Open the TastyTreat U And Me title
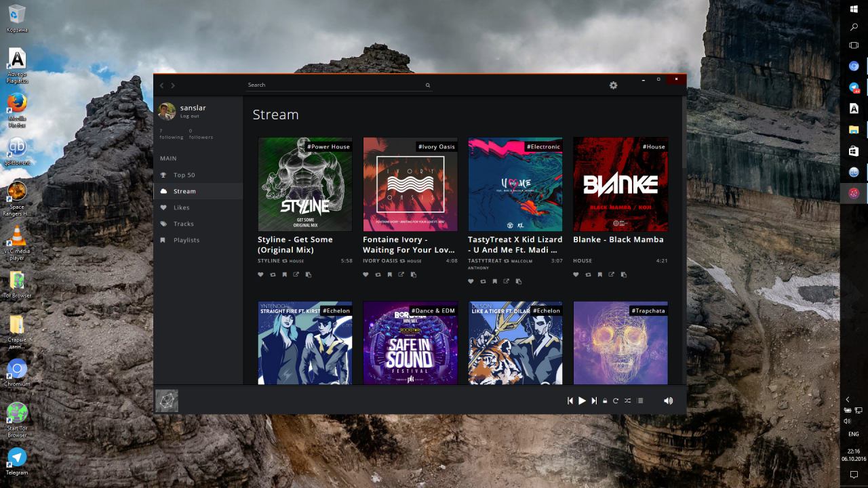The image size is (868, 488). (515, 245)
